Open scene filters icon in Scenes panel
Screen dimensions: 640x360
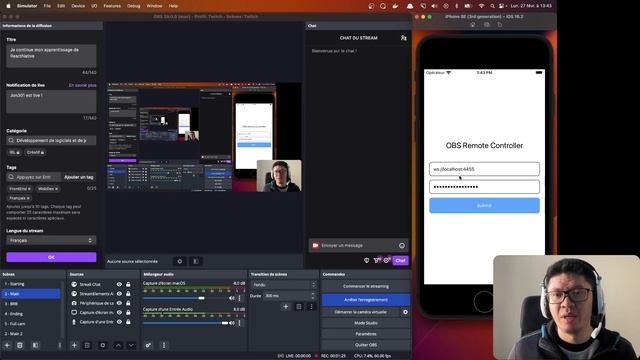[36, 345]
